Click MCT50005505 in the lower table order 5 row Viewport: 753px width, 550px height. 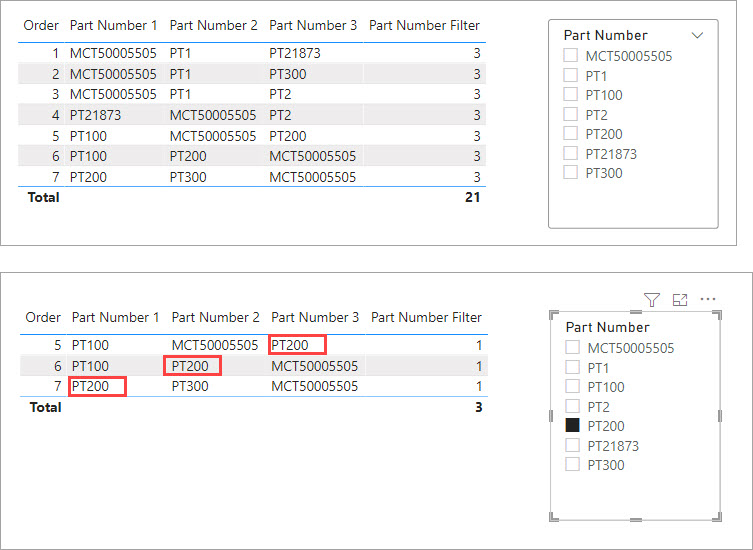pos(215,345)
